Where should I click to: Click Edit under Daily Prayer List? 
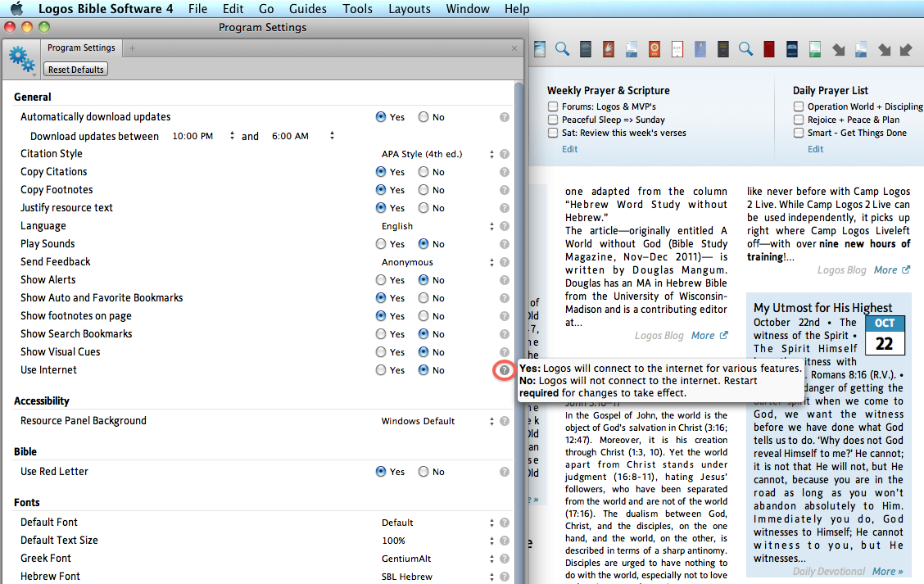pyautogui.click(x=816, y=149)
